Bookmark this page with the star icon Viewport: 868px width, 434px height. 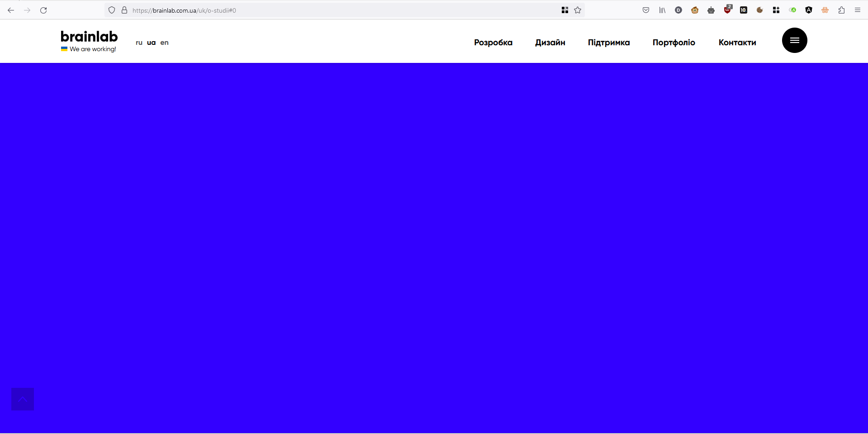click(x=578, y=10)
